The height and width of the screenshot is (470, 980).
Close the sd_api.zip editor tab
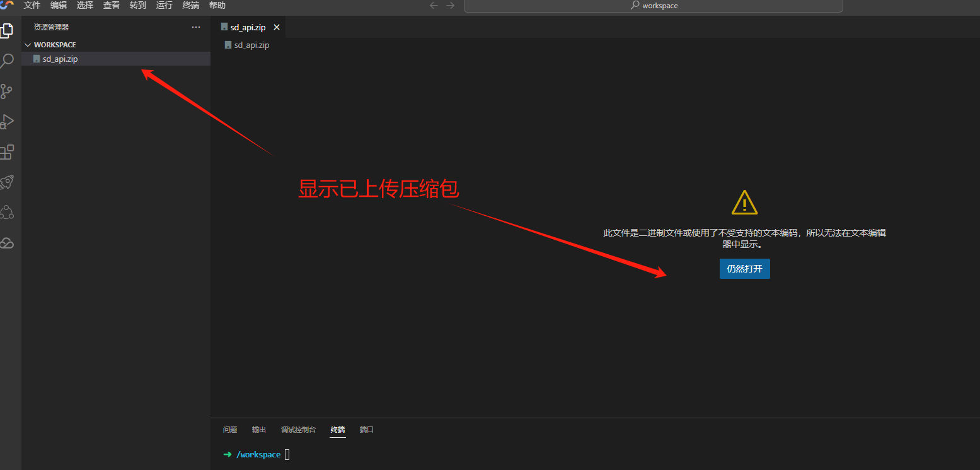point(277,27)
